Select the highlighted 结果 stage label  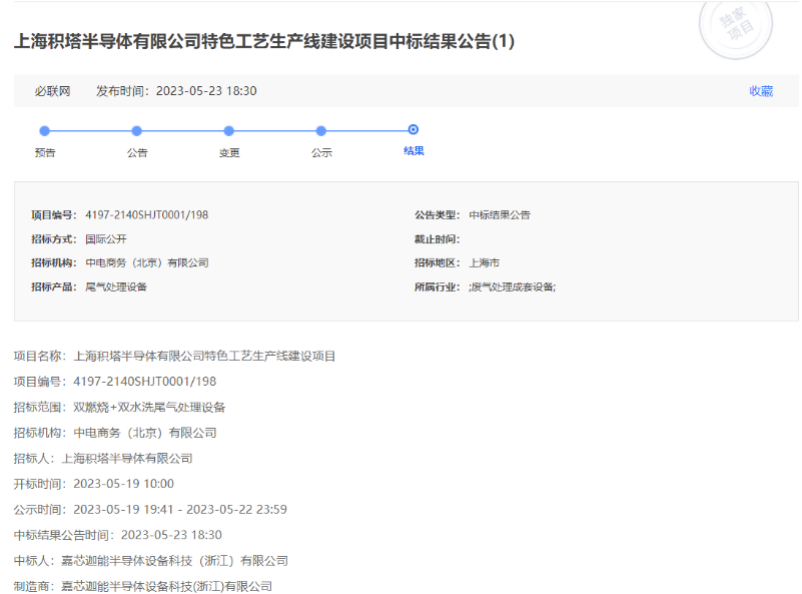(413, 151)
